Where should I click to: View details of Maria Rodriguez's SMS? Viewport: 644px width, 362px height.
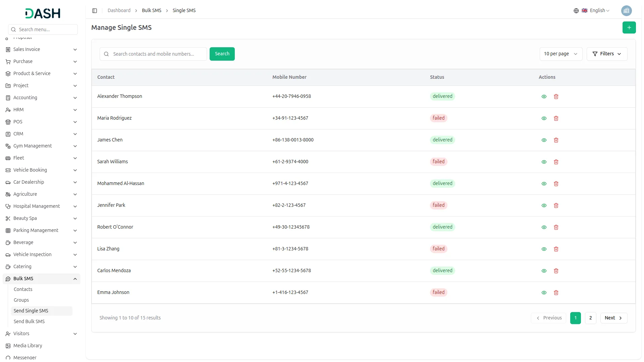[544, 118]
